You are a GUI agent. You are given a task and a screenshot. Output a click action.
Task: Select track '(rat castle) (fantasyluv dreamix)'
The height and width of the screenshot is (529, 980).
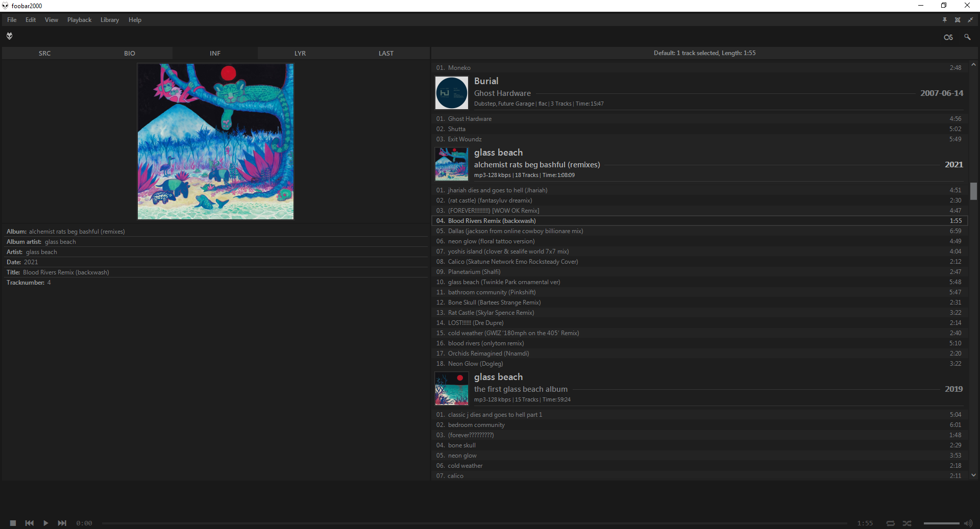[700, 200]
